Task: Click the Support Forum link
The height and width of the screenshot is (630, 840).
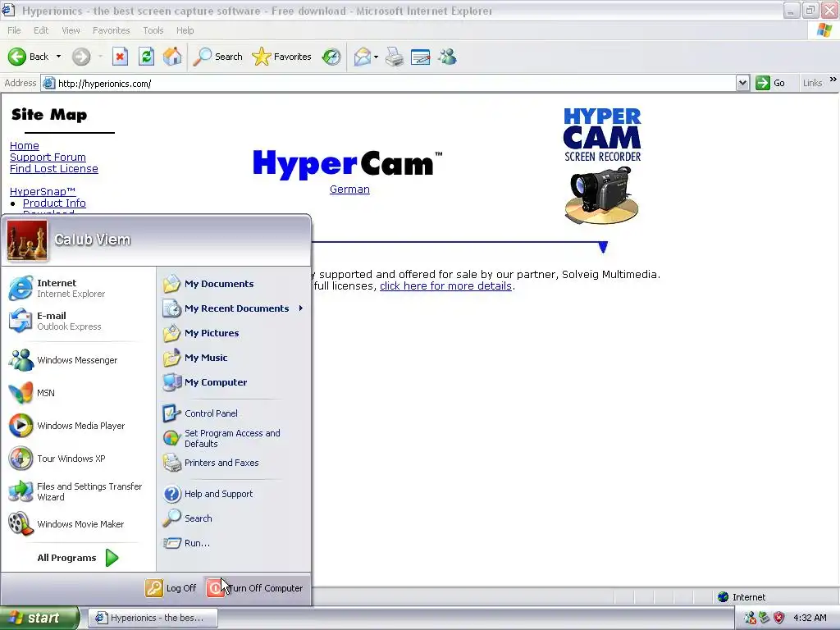Action: (x=48, y=157)
